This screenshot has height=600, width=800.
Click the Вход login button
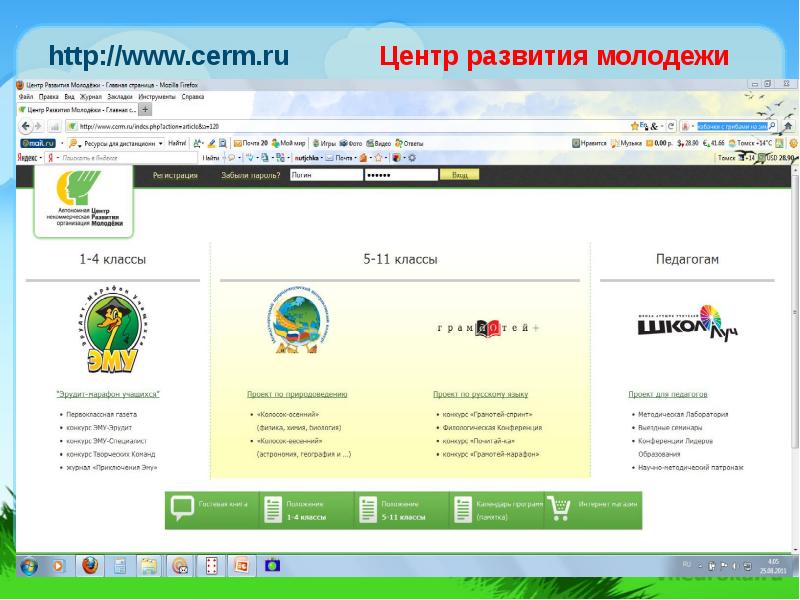click(459, 175)
